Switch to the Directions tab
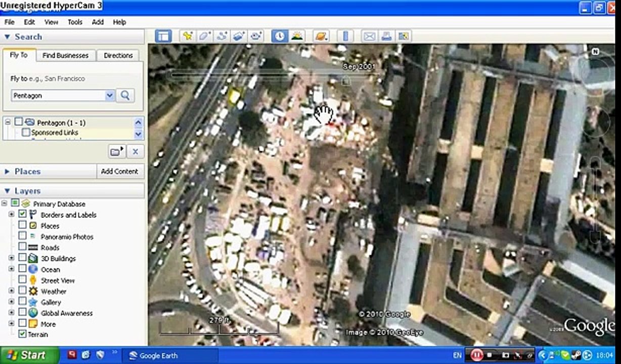Image resolution: width=621 pixels, height=364 pixels. coord(118,55)
